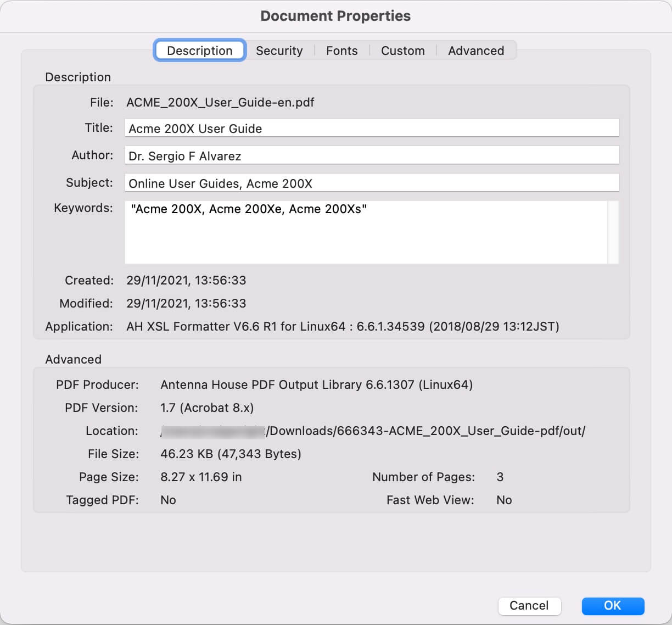Click the Location path ending in /out/
672x625 pixels.
tap(373, 431)
